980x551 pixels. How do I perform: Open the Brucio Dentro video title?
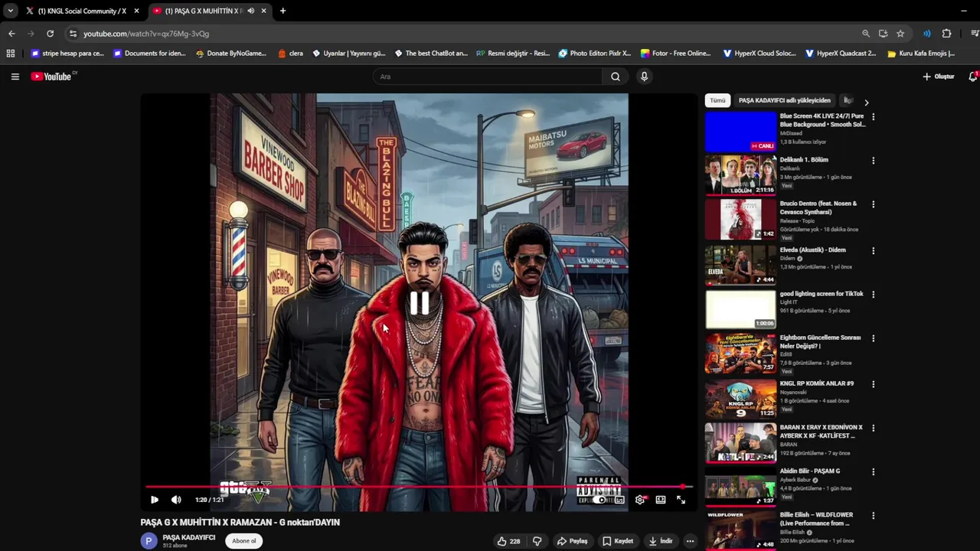click(x=818, y=207)
